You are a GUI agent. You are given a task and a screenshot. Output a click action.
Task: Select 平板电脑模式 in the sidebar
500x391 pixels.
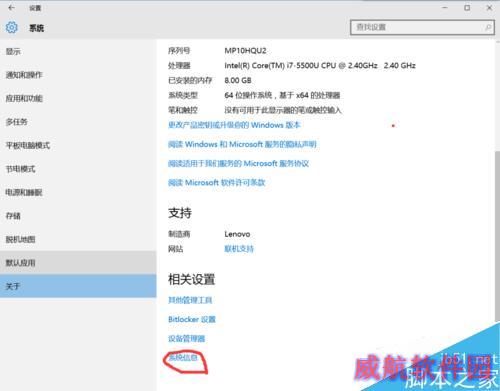click(78, 145)
